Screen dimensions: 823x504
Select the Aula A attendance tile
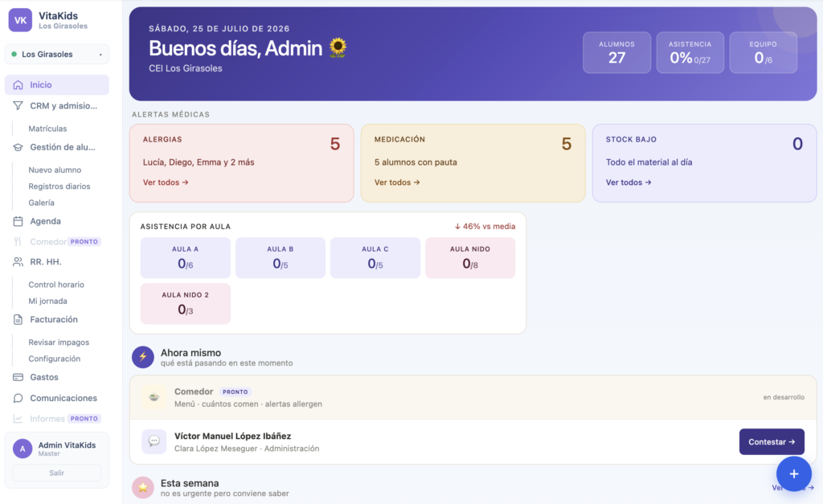[x=186, y=258]
